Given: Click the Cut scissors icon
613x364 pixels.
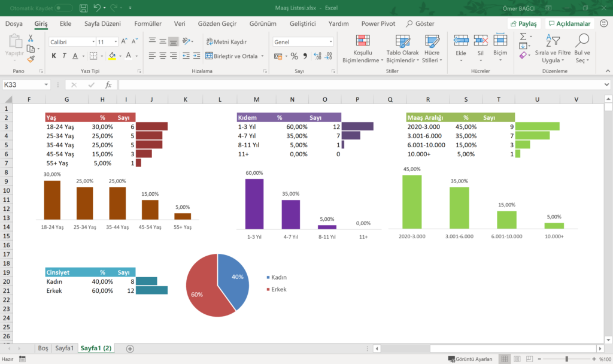Looking at the screenshot, I should click(x=31, y=38).
